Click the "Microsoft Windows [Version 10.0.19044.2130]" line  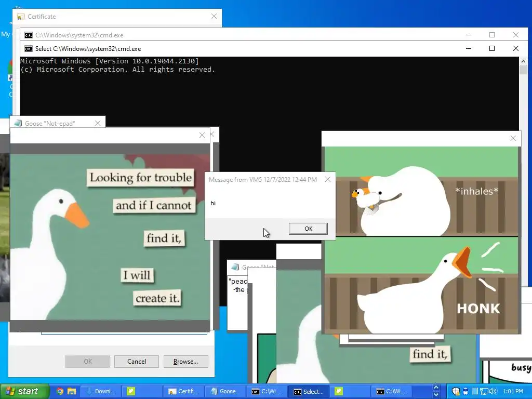[x=110, y=61]
